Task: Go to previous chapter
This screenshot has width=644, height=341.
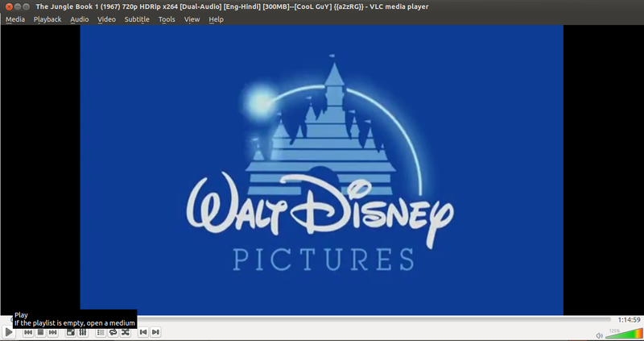Action: (x=143, y=332)
